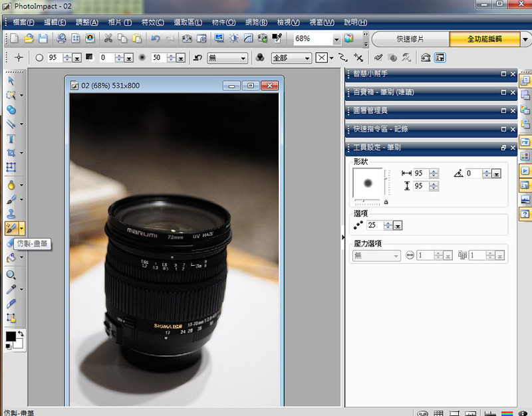The image size is (532, 416).
Task: Select the Bucket Fill tool
Action: (11, 258)
